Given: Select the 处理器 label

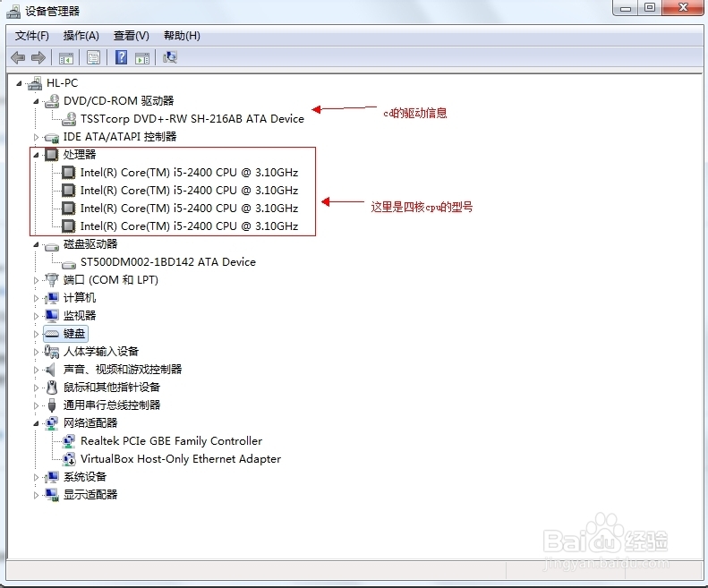Looking at the screenshot, I should pyautogui.click(x=80, y=155).
